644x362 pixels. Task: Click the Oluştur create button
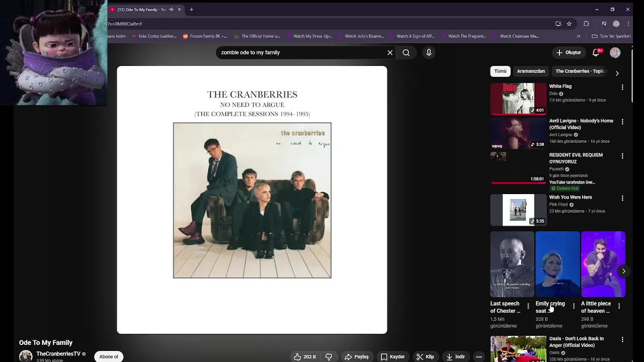568,52
